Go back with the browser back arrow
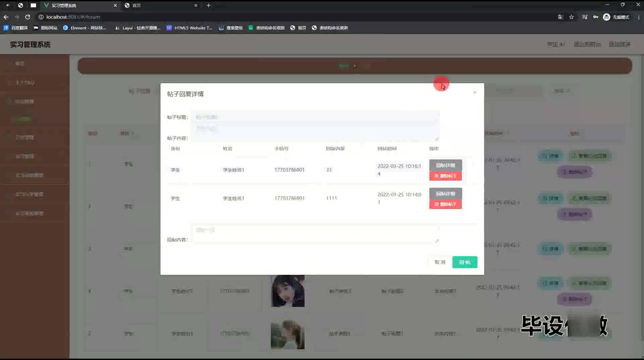Screen dimensions: 644x360 pos(6,17)
